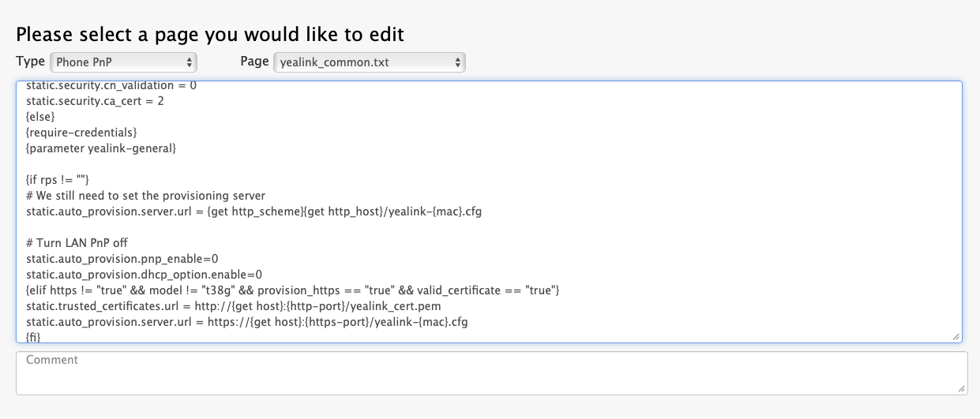Click the '{require-credentials}' line
This screenshot has width=980, height=419.
tap(81, 133)
